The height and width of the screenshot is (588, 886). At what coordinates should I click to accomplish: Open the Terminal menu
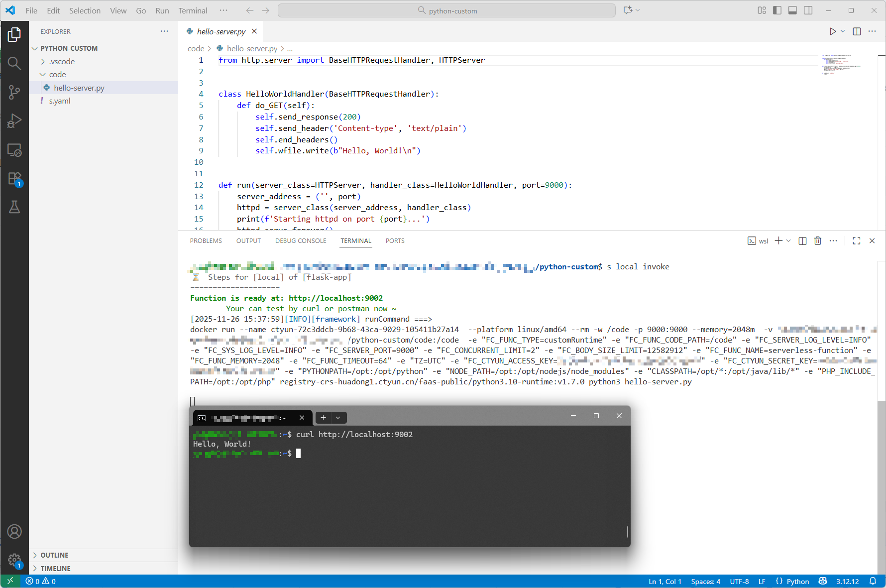(193, 10)
